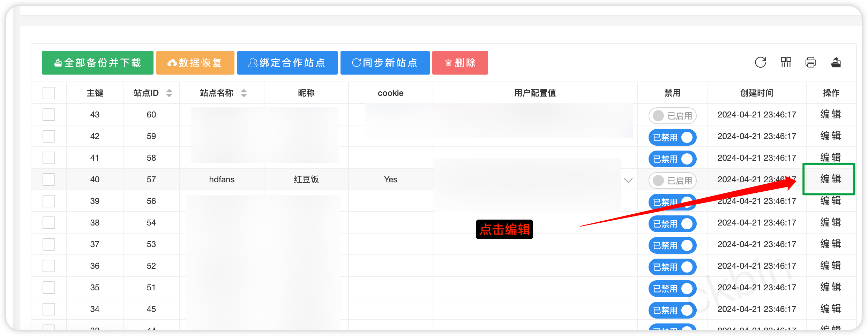Click 编辑 for row 39
Image resolution: width=868 pixels, height=336 pixels.
[x=831, y=201]
